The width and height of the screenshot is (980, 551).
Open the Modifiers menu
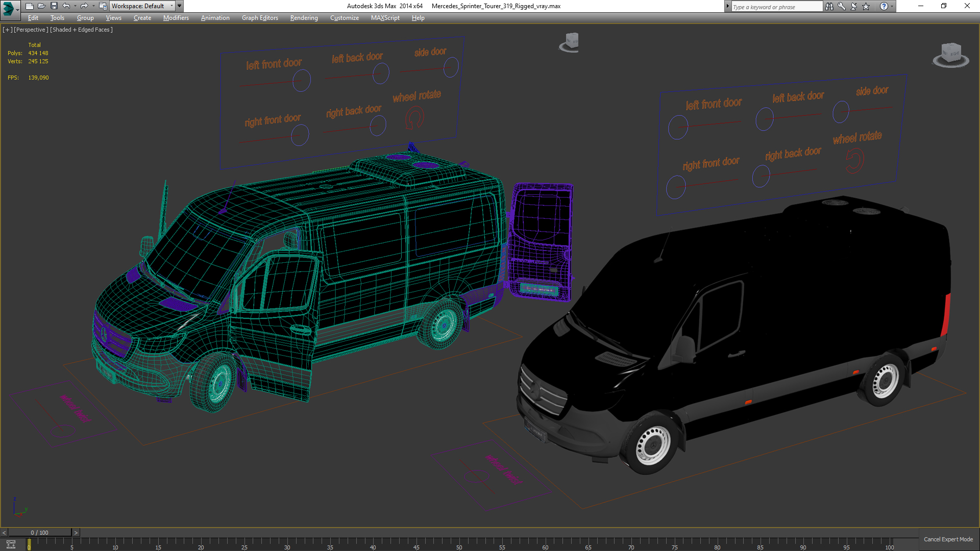176,18
